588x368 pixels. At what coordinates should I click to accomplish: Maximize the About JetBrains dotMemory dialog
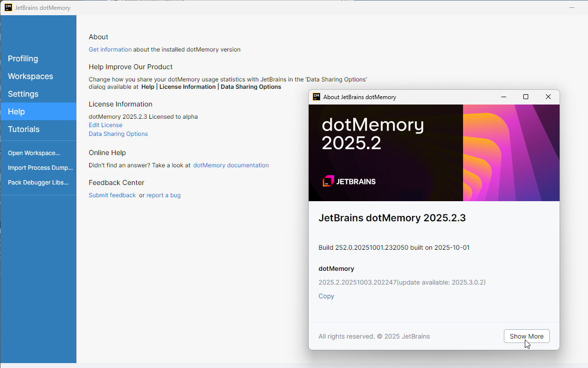coord(526,97)
